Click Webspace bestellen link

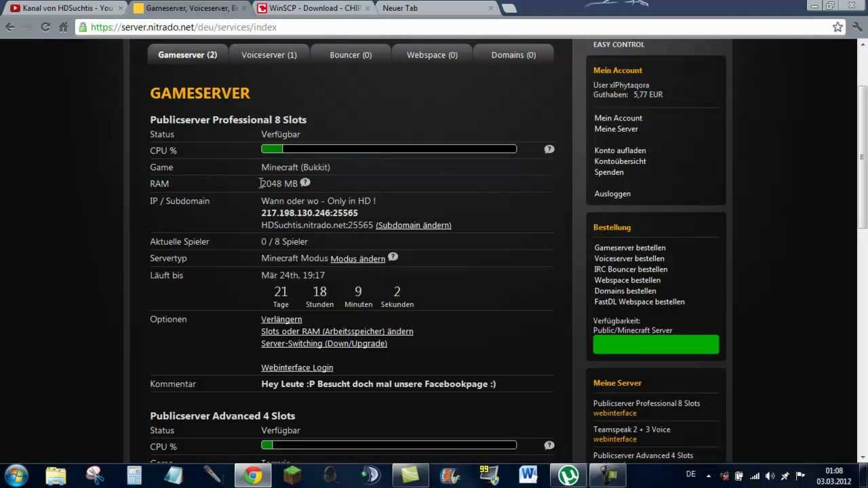click(627, 281)
